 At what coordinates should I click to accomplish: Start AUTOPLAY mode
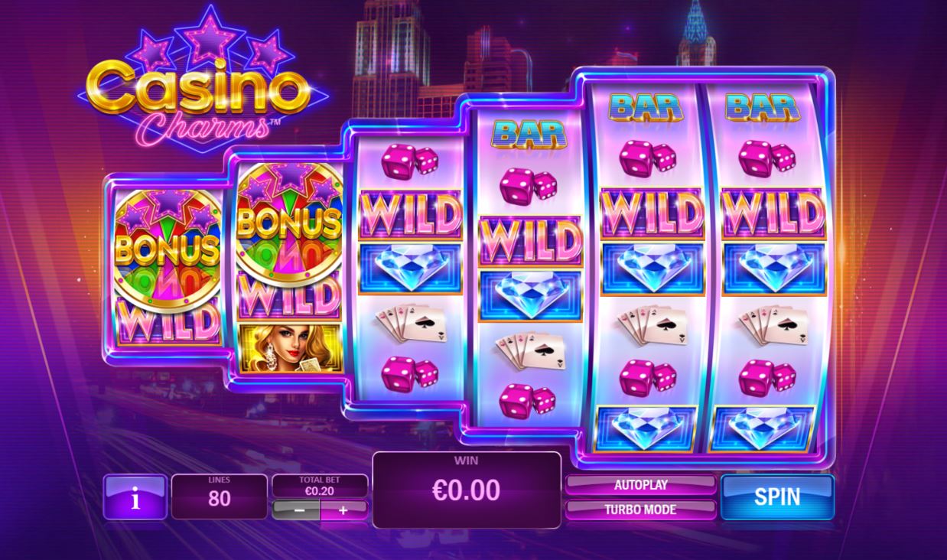(640, 485)
